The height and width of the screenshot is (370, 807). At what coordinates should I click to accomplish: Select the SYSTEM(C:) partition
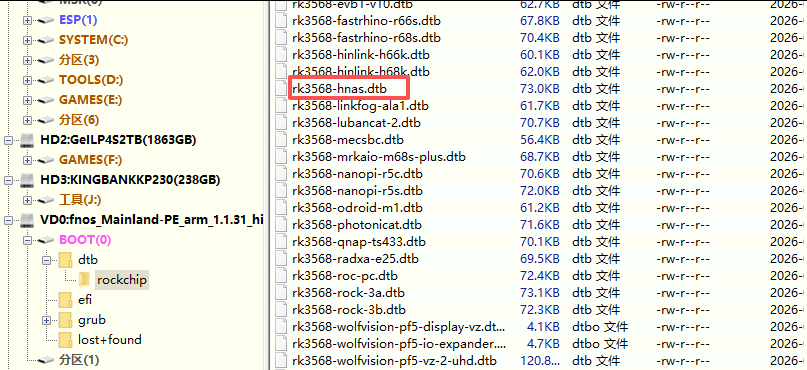click(x=94, y=40)
